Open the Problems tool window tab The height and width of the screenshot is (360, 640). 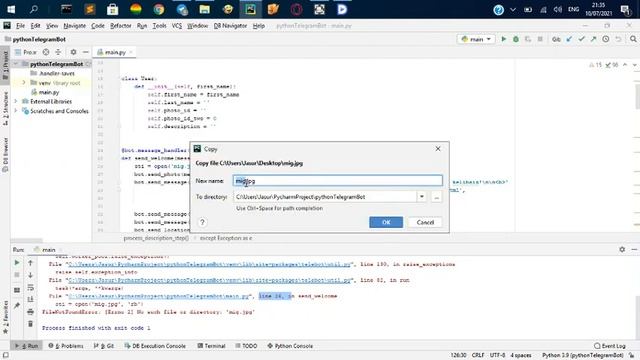tap(66, 346)
